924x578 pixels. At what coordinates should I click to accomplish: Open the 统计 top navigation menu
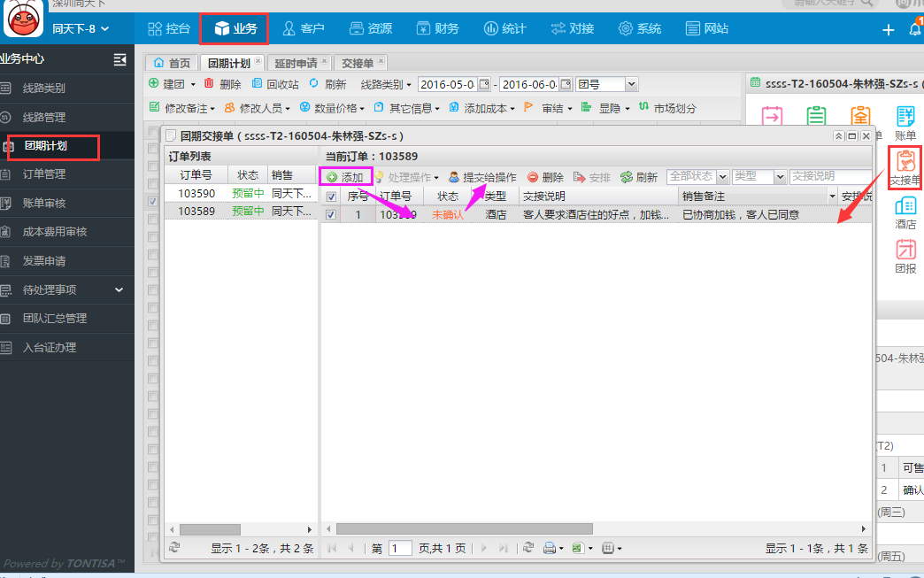point(505,28)
